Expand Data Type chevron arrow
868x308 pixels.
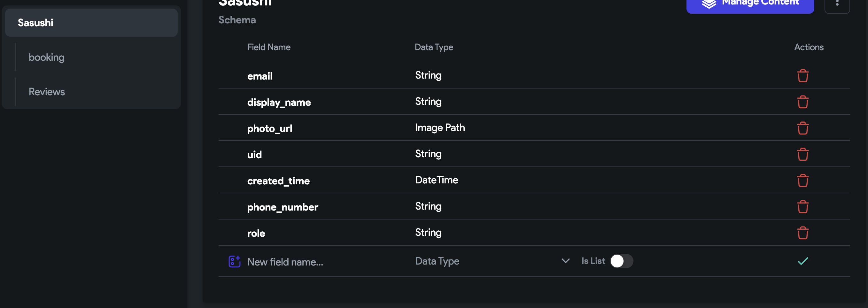coord(565,261)
